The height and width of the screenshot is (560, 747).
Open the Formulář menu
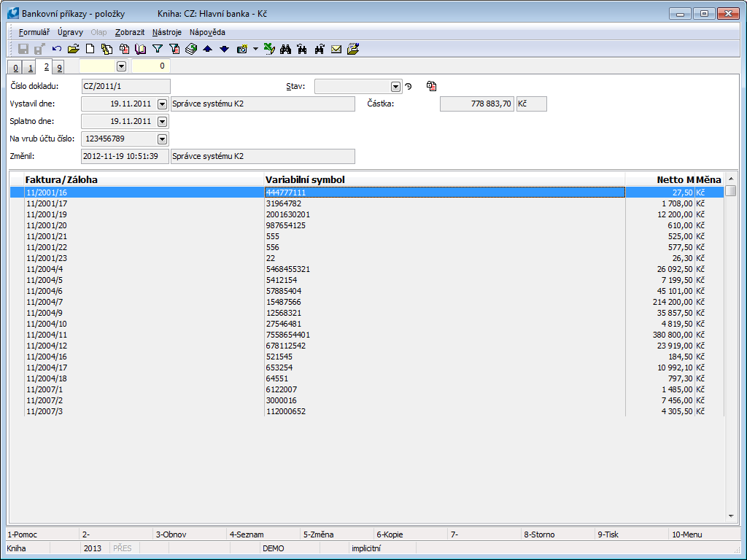tap(34, 32)
